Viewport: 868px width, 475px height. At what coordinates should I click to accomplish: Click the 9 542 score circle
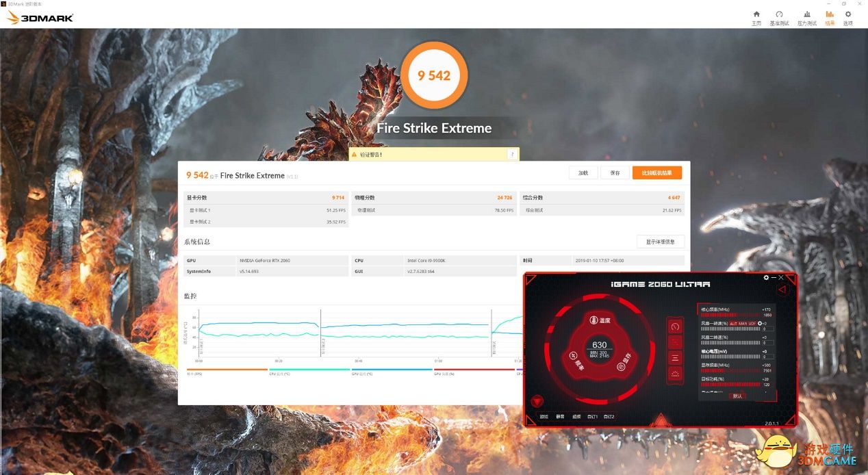point(434,75)
